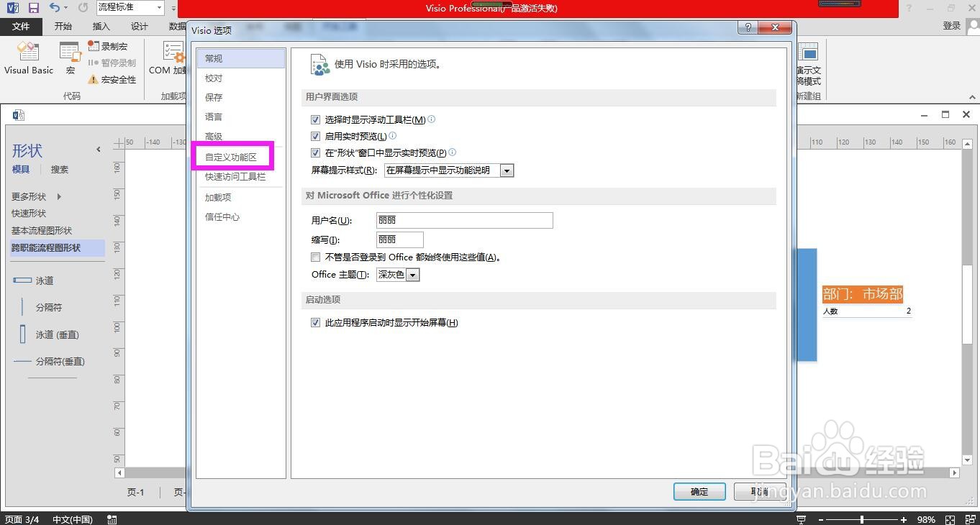This screenshot has width=980, height=525.
Task: Click the 缩写 initials input field
Action: (399, 239)
